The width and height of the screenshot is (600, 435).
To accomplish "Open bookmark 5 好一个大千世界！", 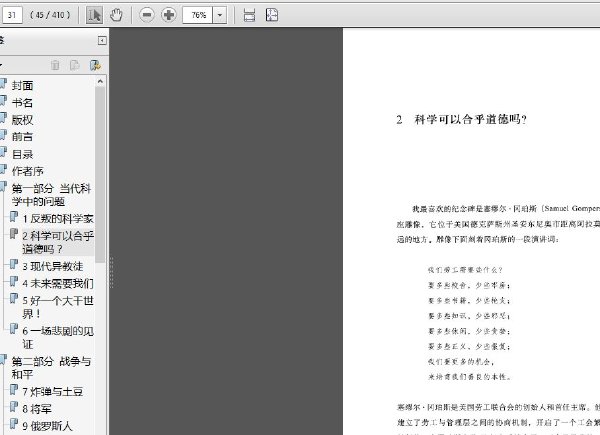I will click(58, 307).
